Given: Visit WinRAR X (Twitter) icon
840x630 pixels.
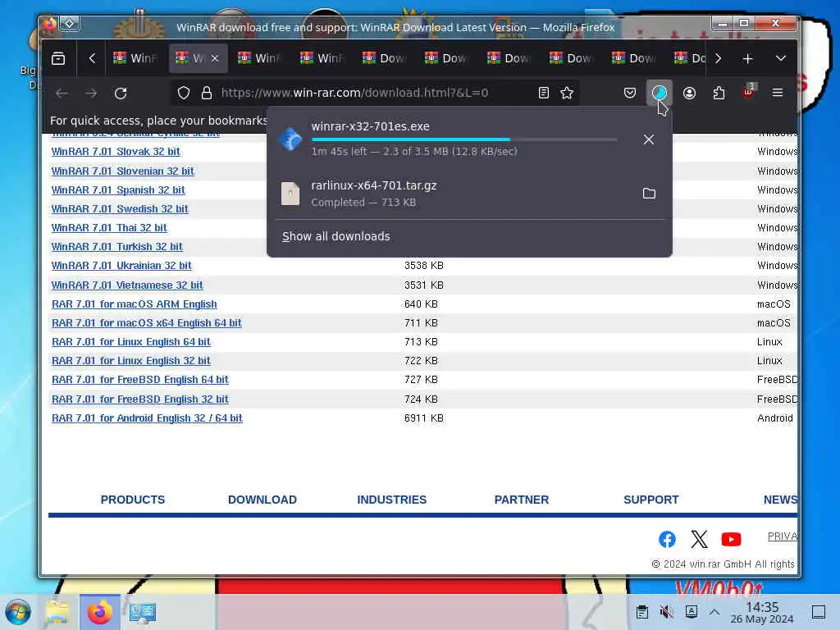Looking at the screenshot, I should click(x=699, y=539).
